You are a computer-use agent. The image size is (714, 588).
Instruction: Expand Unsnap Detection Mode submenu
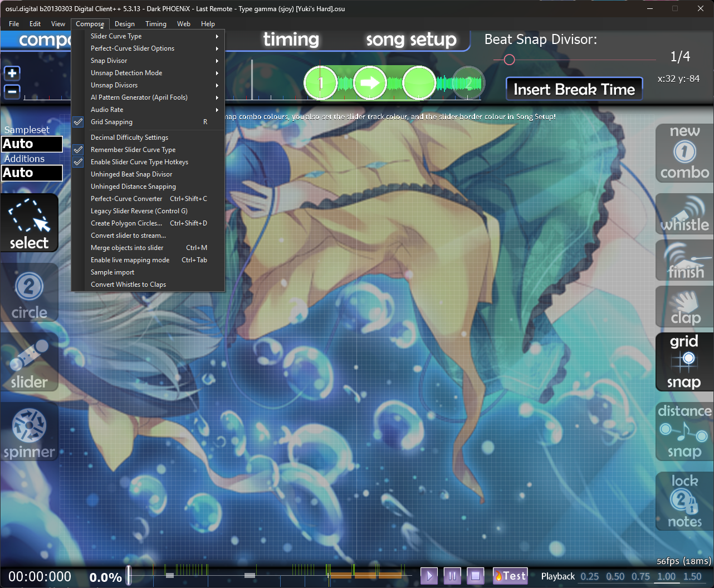tap(148, 73)
